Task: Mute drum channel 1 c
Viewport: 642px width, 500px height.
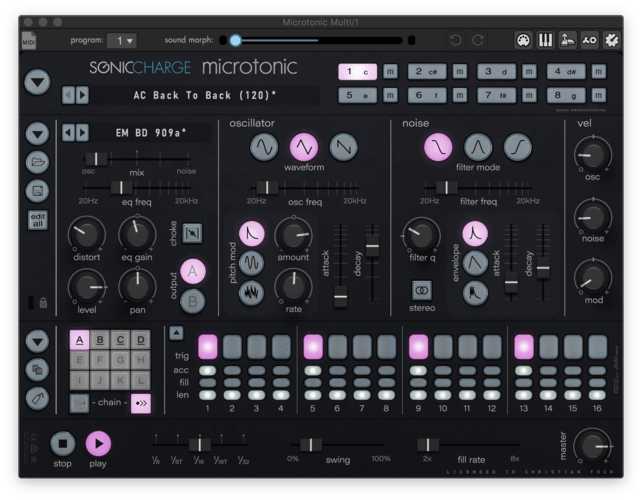Action: [x=390, y=72]
